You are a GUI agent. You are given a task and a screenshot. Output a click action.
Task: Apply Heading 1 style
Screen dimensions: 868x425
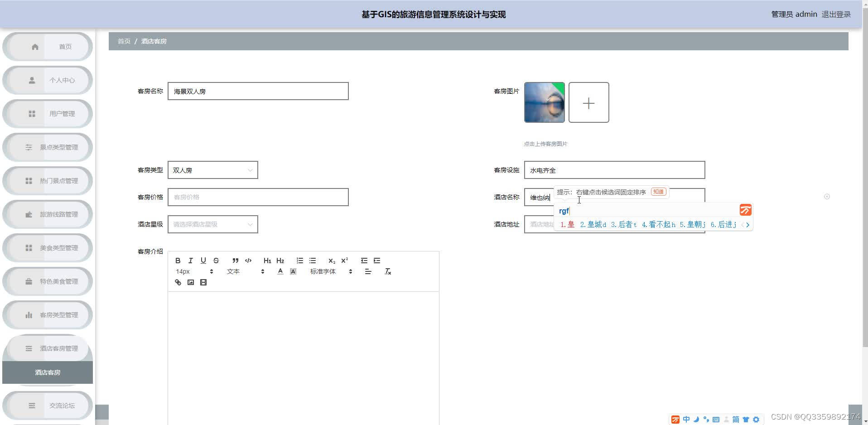(267, 261)
